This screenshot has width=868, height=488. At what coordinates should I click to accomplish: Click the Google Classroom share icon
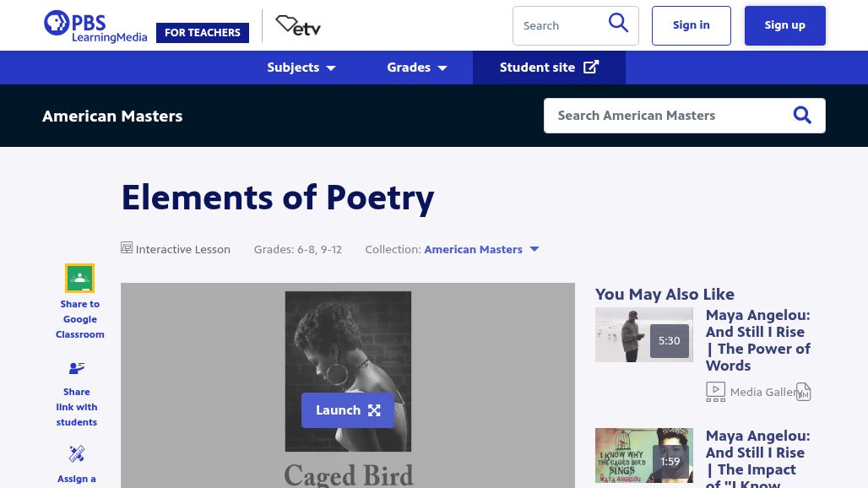coord(79,278)
